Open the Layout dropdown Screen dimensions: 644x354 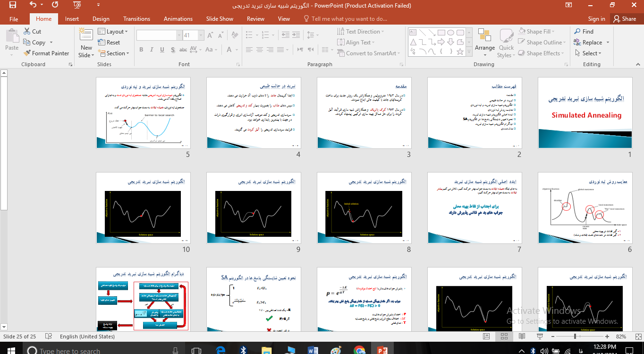tap(113, 32)
